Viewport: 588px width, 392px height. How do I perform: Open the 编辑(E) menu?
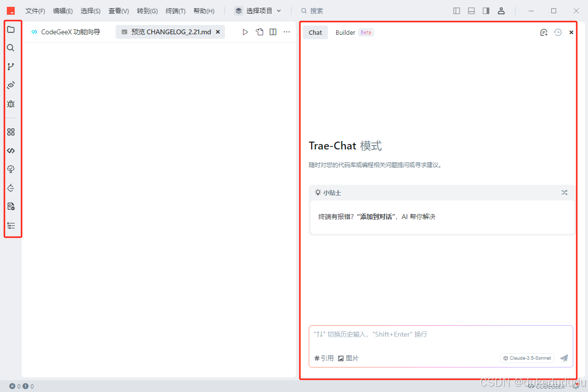click(63, 11)
